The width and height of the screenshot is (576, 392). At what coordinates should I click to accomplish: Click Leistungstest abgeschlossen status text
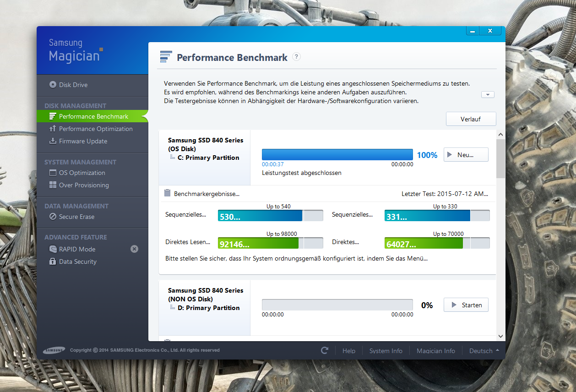pos(302,173)
